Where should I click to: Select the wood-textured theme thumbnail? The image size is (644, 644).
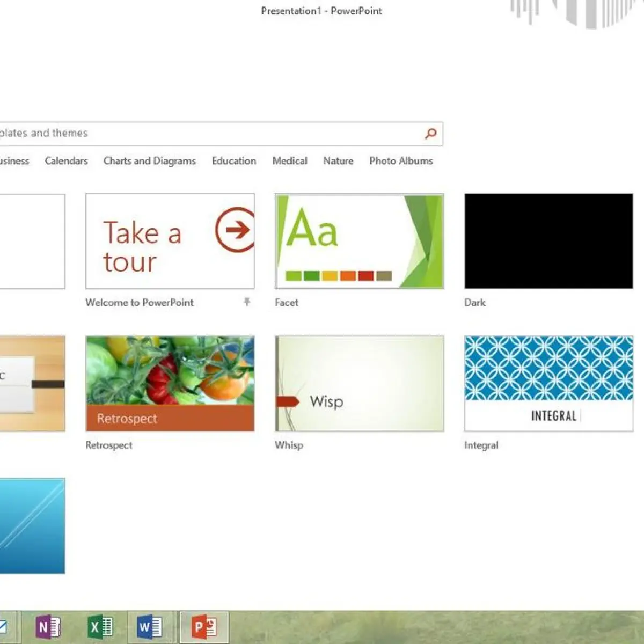pyautogui.click(x=32, y=383)
